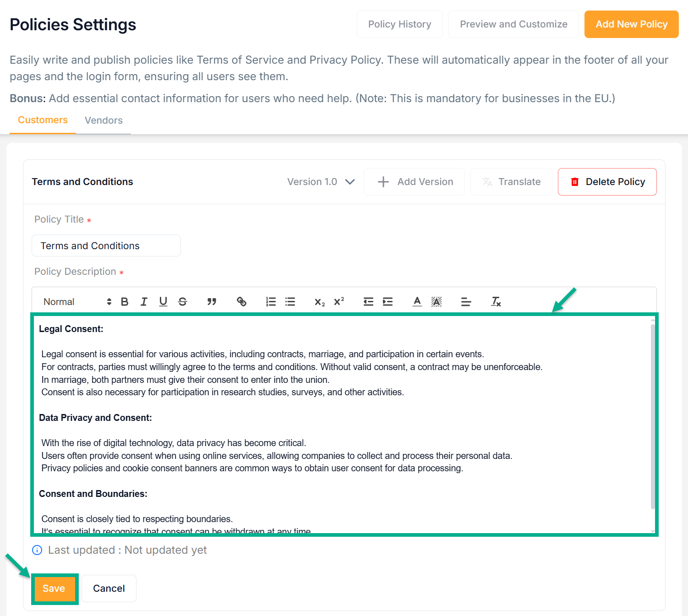Insert a blockquote
This screenshot has height=616, width=688.
(x=212, y=302)
